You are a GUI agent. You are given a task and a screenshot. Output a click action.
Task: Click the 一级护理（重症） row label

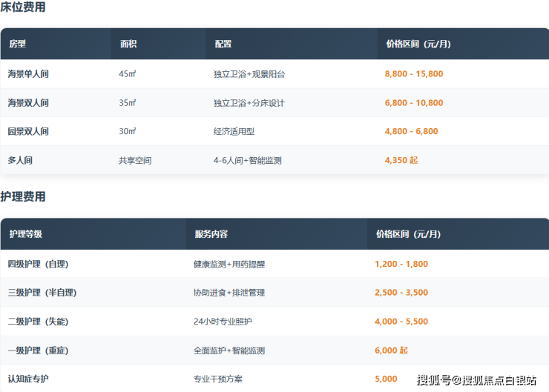point(38,351)
